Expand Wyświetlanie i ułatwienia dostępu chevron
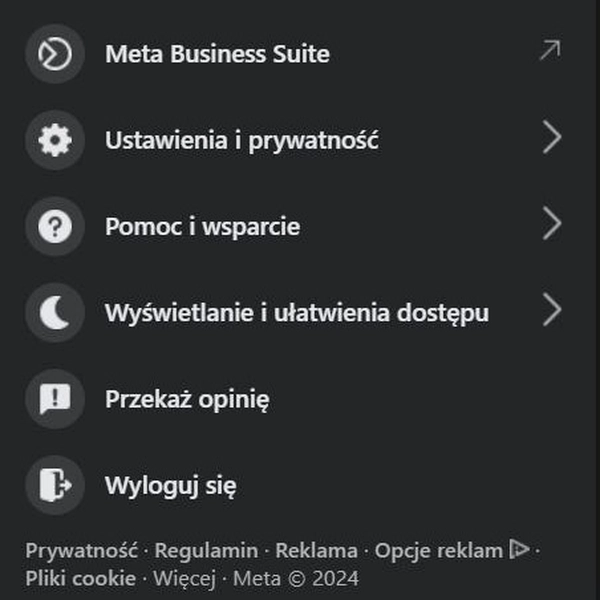600x600 pixels. pos(552,310)
